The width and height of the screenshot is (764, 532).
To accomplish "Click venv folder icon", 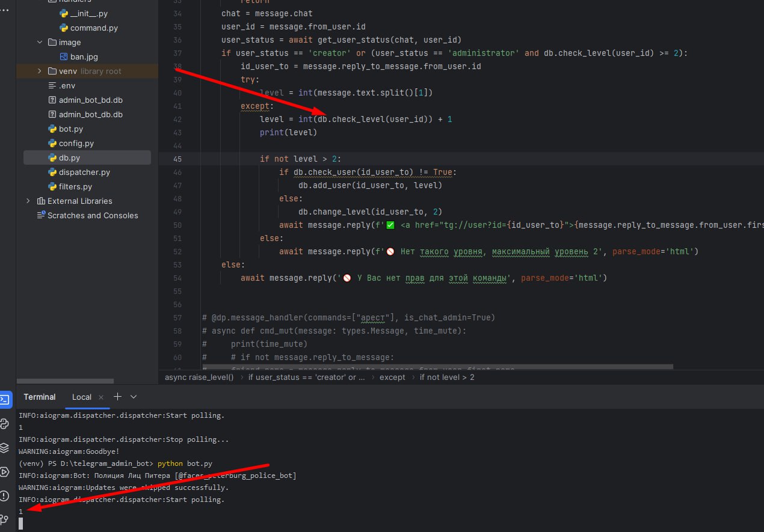I will [x=52, y=71].
